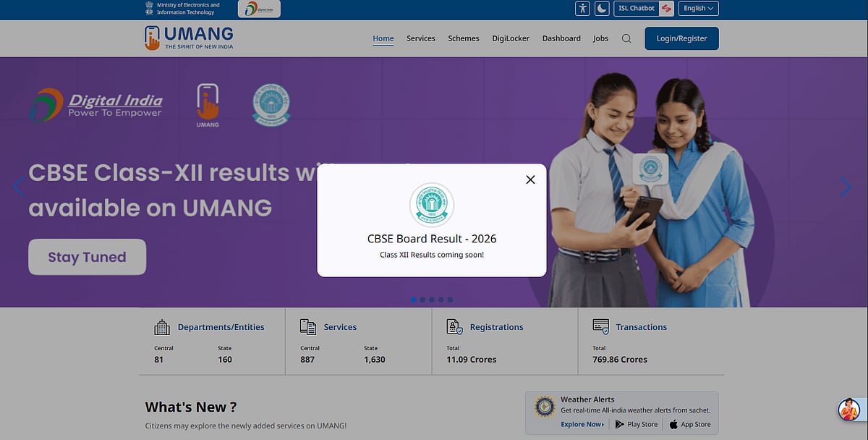Go to previous banner slide arrow
The width and height of the screenshot is (868, 440).
[19, 187]
